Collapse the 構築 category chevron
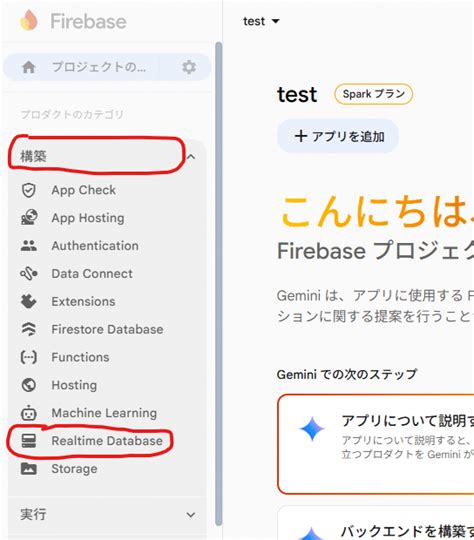Image resolution: width=474 pixels, height=540 pixels. coord(191,157)
